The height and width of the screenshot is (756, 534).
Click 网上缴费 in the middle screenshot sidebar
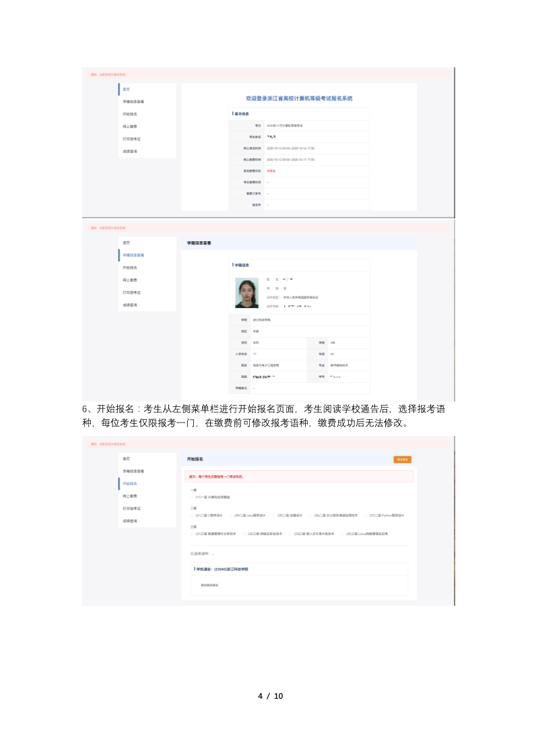tap(131, 280)
